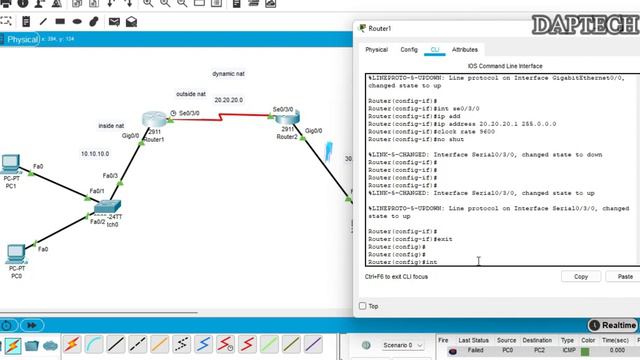Pick the Fiber orange cable

click(x=160, y=344)
